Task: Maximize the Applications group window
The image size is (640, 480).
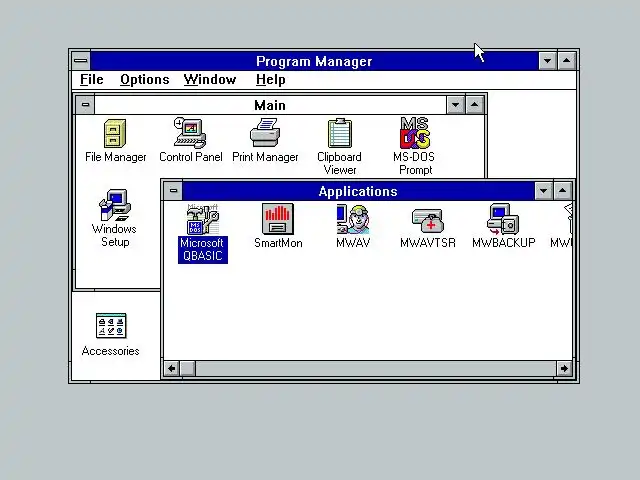Action: [x=562, y=191]
